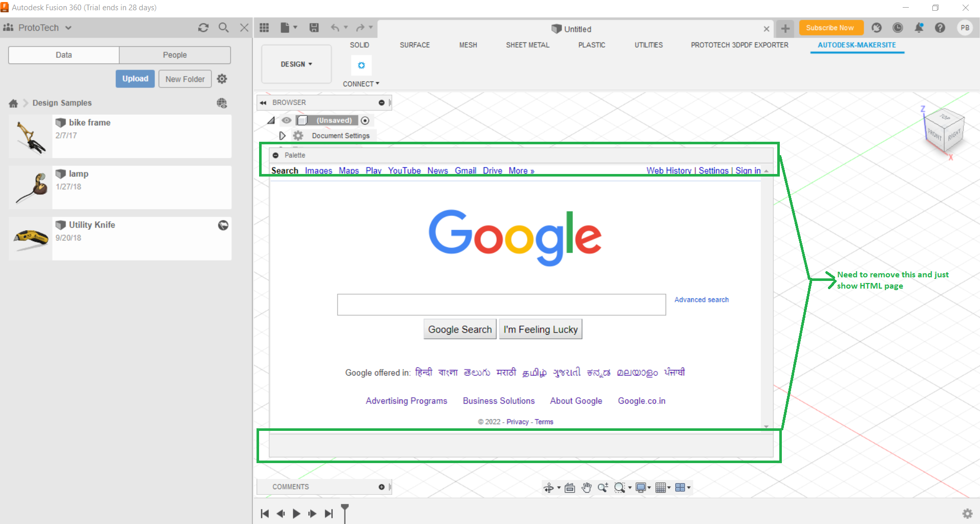Open search in data panel
The image size is (980, 524).
click(224, 28)
